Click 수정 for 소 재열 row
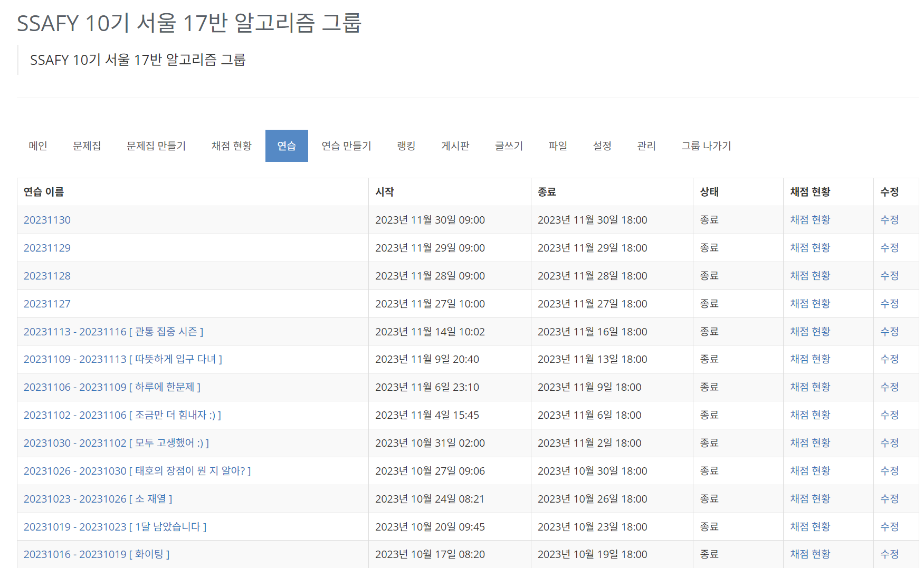The image size is (924, 568). pos(889,499)
